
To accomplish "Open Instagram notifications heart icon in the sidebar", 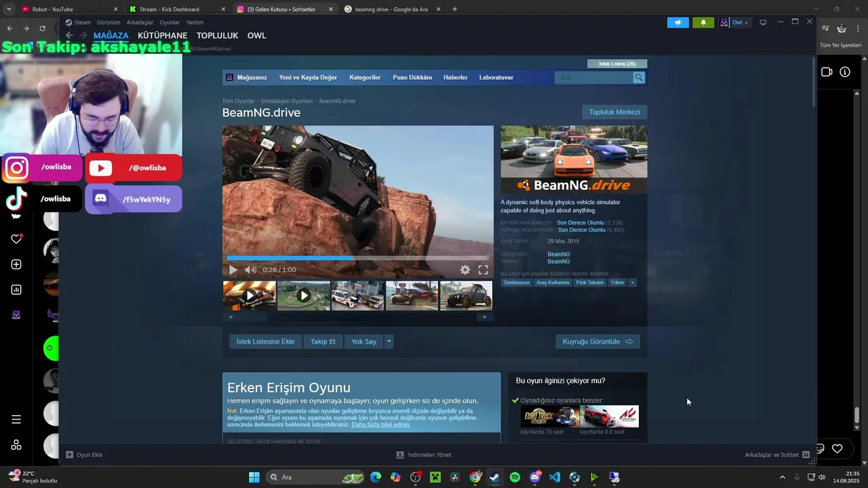I will tap(16, 239).
